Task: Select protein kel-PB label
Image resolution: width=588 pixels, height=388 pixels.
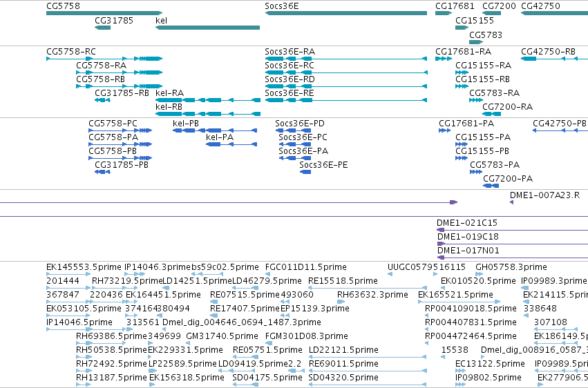Action: (186, 124)
